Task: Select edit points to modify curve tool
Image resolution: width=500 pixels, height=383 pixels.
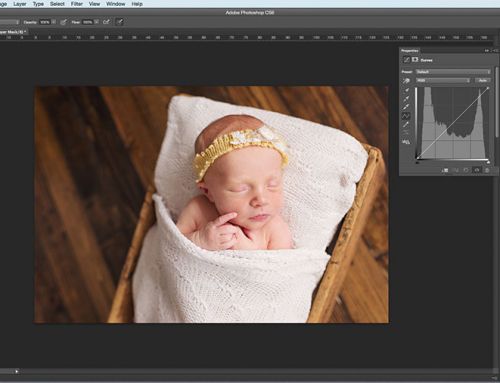Action: pyautogui.click(x=406, y=116)
